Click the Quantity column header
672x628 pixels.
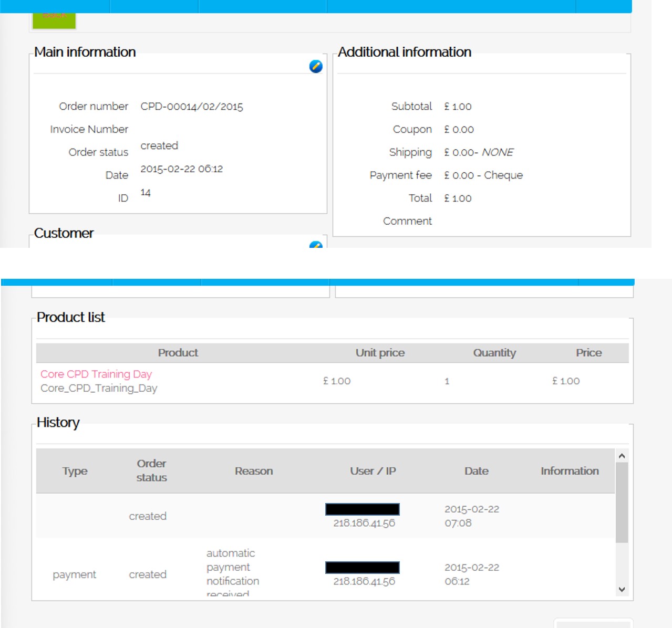point(494,353)
